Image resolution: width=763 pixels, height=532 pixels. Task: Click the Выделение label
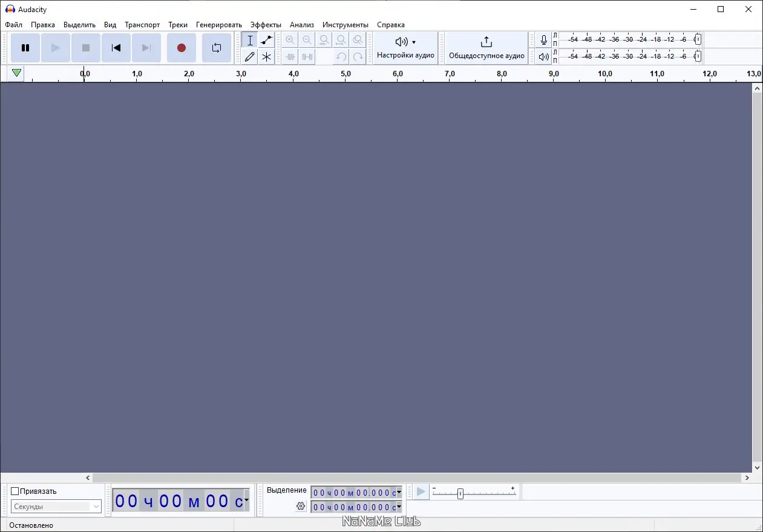click(287, 490)
